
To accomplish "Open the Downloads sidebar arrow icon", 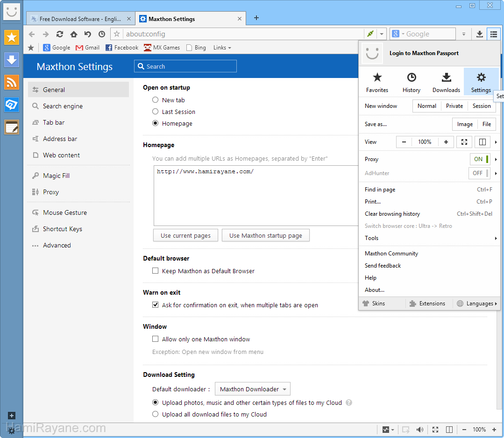I will click(x=12, y=60).
